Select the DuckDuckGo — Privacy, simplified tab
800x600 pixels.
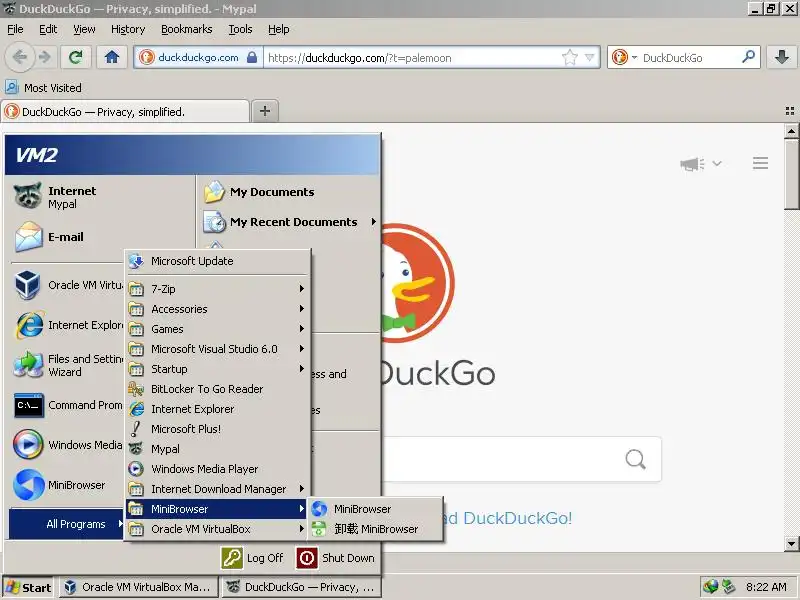126,111
